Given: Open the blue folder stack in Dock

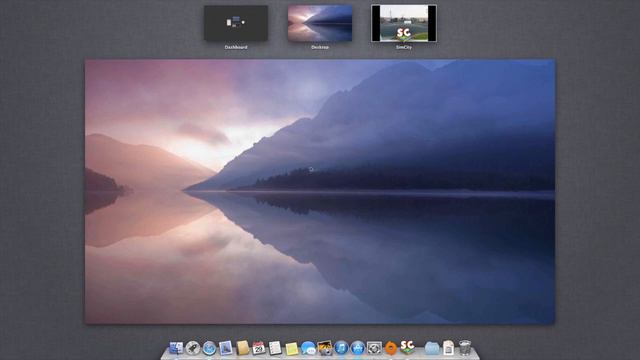Looking at the screenshot, I should [432, 348].
